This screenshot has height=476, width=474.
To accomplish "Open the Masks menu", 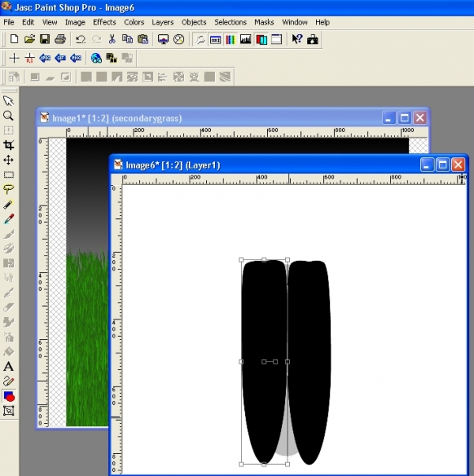I will [264, 22].
